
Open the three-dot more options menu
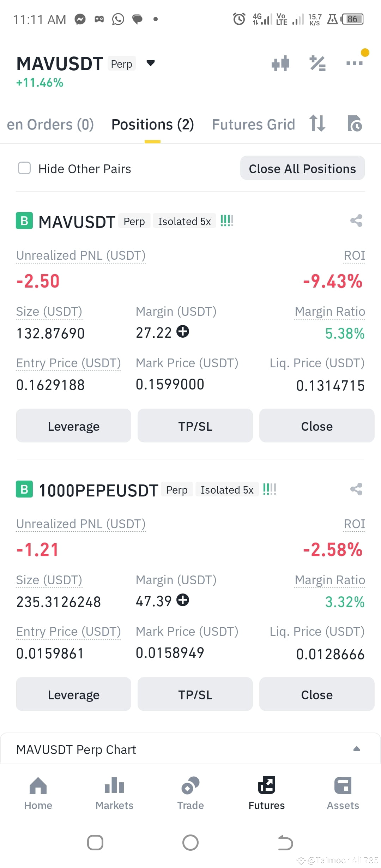[x=354, y=63]
